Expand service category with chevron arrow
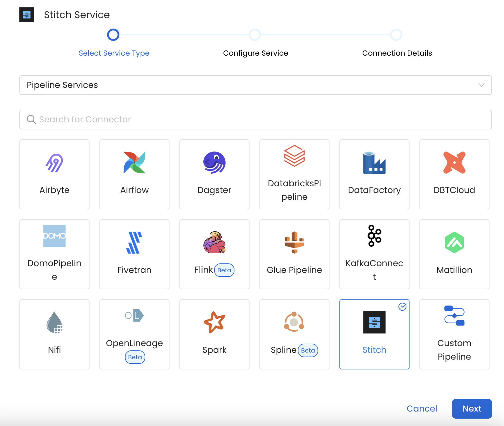Screen dimensions: 504x426 click(x=481, y=85)
